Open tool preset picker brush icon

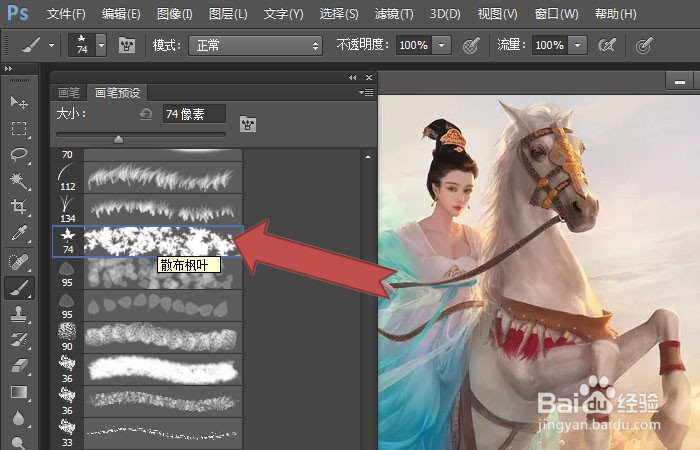(x=31, y=45)
